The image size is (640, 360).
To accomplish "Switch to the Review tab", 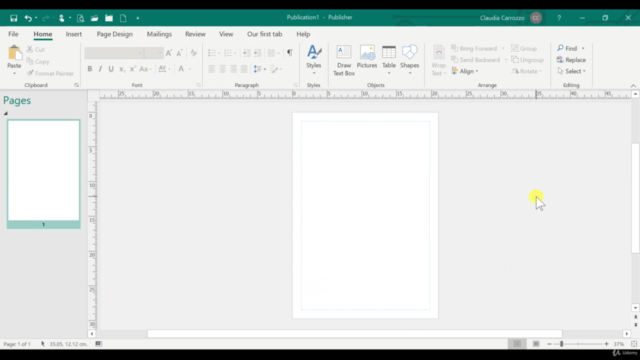I will tap(195, 34).
